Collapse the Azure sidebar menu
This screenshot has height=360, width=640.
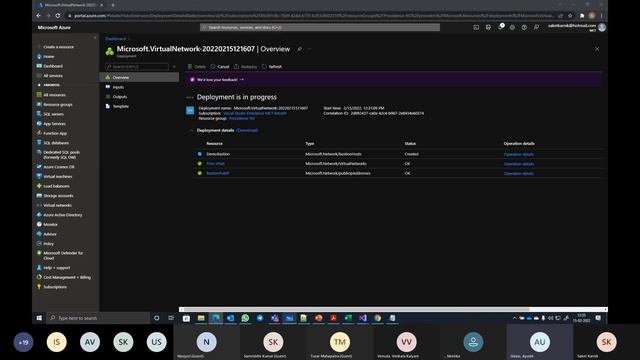click(x=95, y=38)
